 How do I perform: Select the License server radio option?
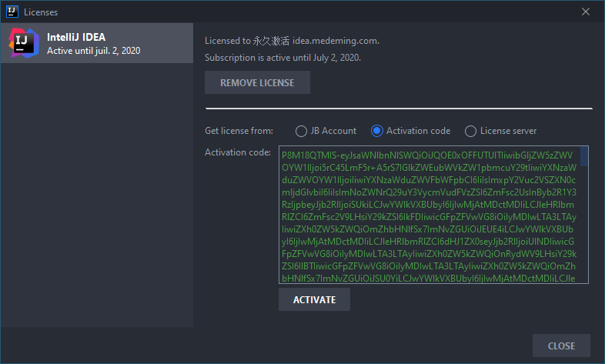coord(500,131)
